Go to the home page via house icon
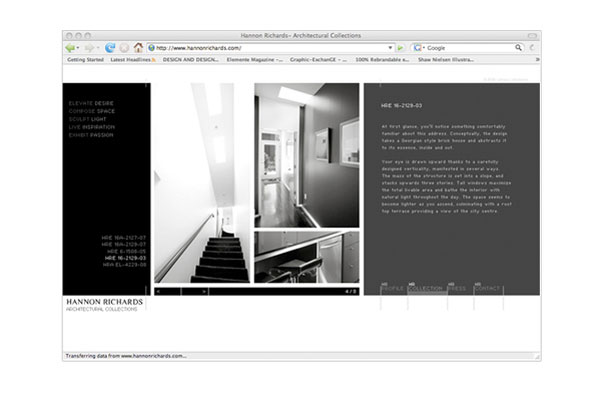This screenshot has height=395, width=600. point(138,47)
